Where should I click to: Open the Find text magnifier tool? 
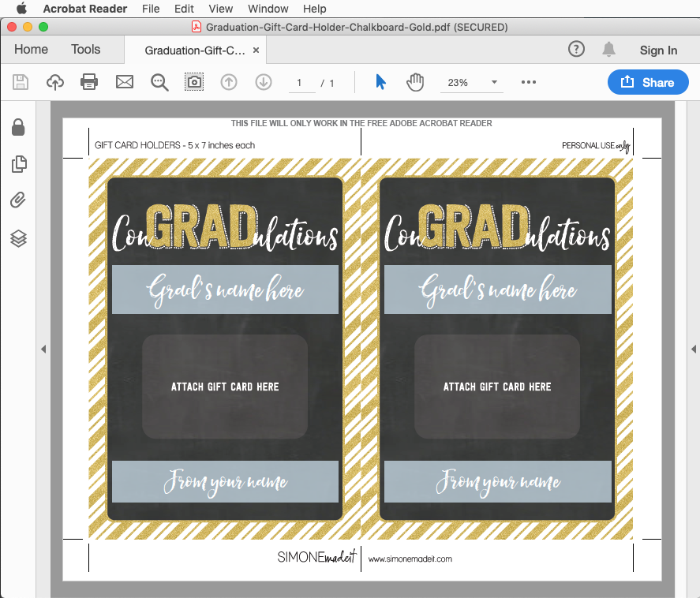(x=159, y=83)
